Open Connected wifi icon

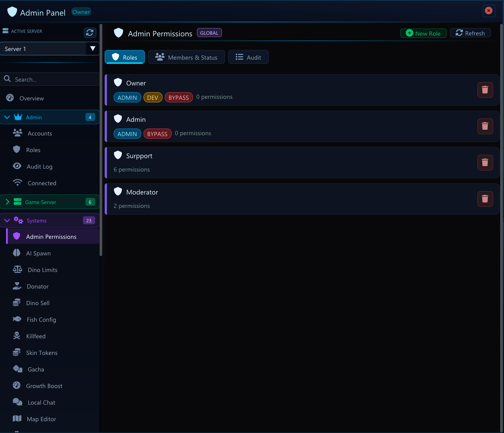pyautogui.click(x=18, y=183)
